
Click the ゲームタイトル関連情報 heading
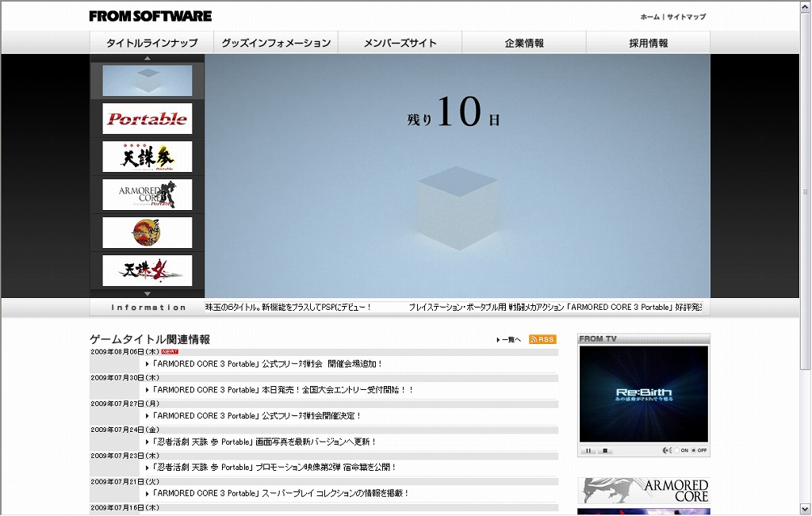coord(150,339)
